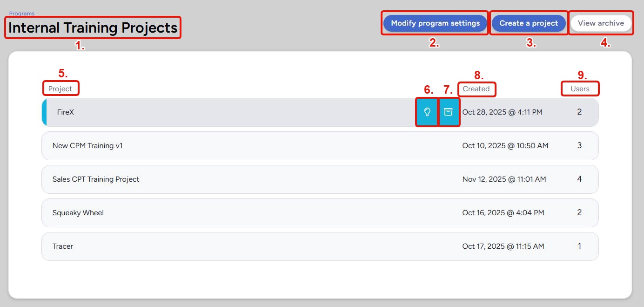Open Modify program settings
Screen dimensions: 644x307
click(x=435, y=23)
